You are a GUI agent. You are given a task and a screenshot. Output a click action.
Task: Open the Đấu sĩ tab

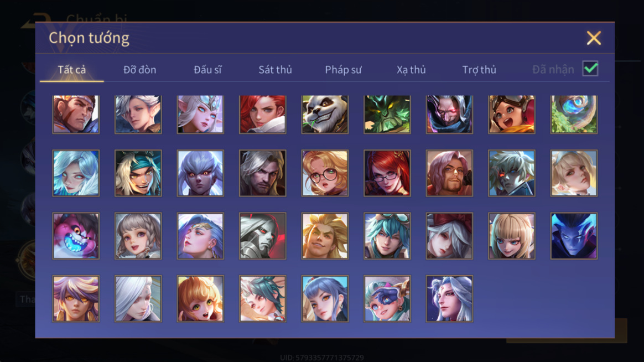click(207, 69)
